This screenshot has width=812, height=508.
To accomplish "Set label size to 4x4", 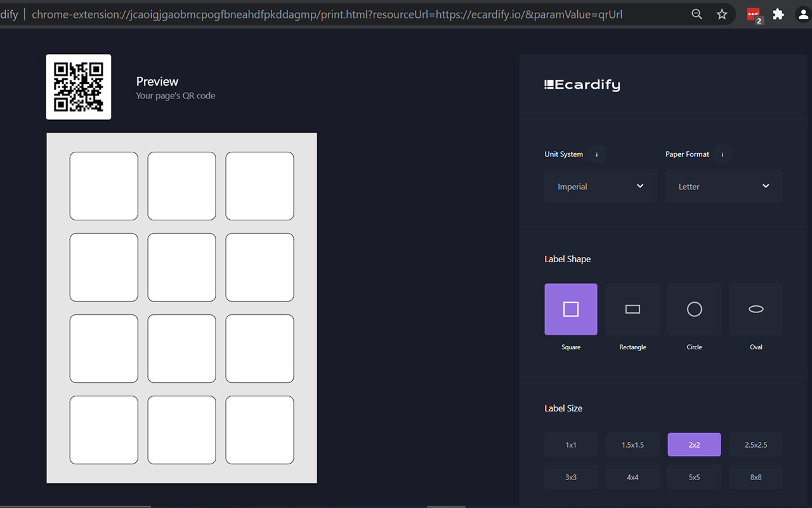I will (x=632, y=477).
